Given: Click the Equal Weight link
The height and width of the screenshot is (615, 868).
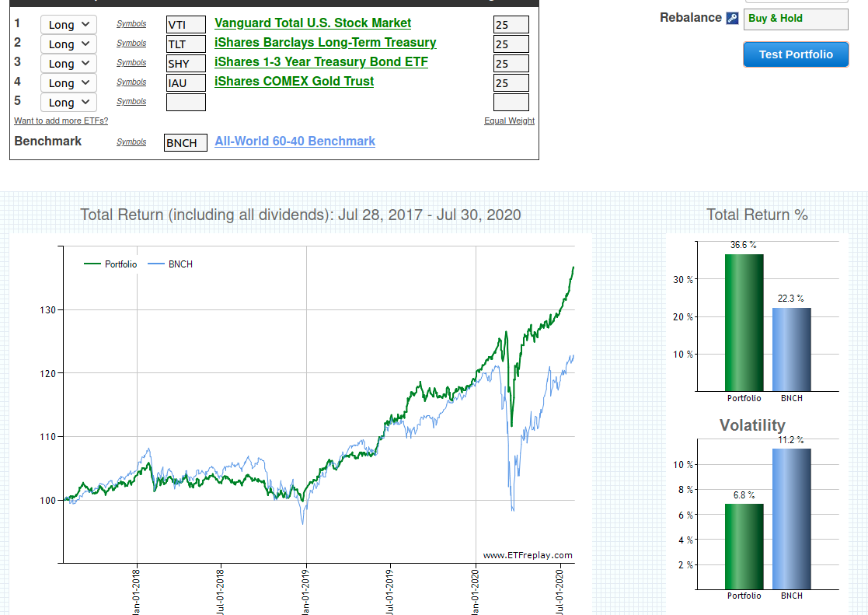Looking at the screenshot, I should point(509,121).
